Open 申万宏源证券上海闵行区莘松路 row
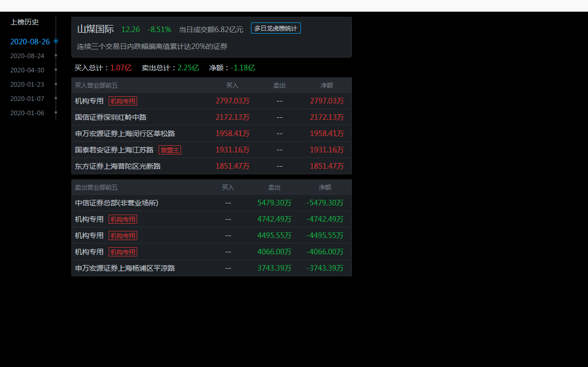Viewport: 588px width, 367px height. point(212,134)
